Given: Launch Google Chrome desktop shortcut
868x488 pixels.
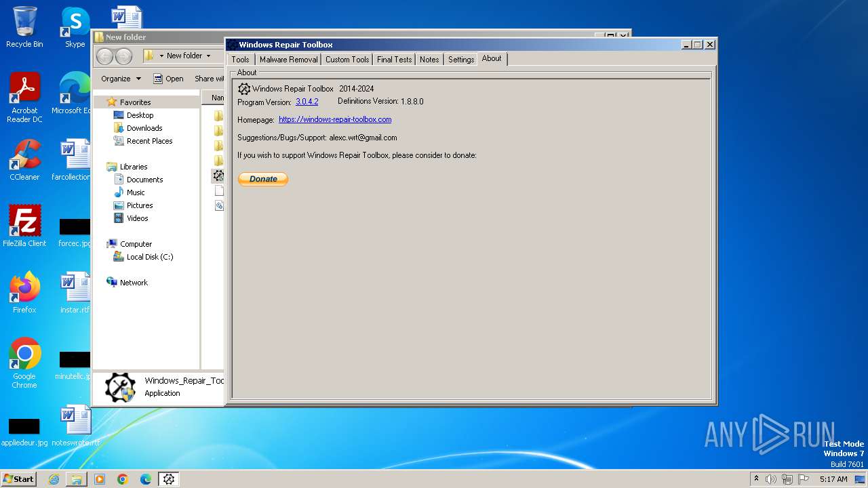Looking at the screenshot, I should 24,363.
